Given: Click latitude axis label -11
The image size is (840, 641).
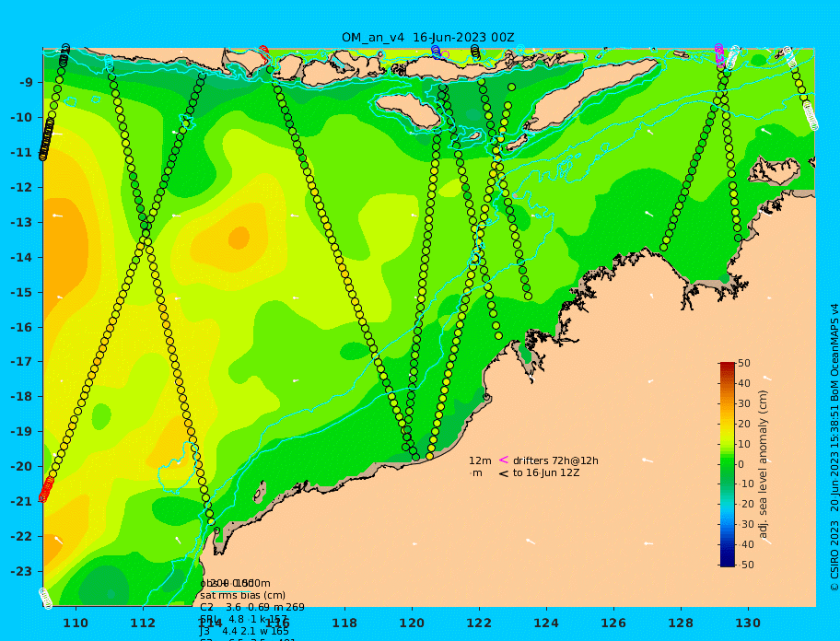Looking at the screenshot, I should pyautogui.click(x=21, y=153).
